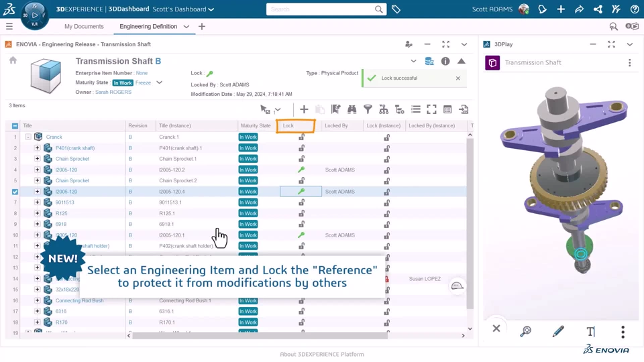Open the social network share icon

(x=598, y=9)
